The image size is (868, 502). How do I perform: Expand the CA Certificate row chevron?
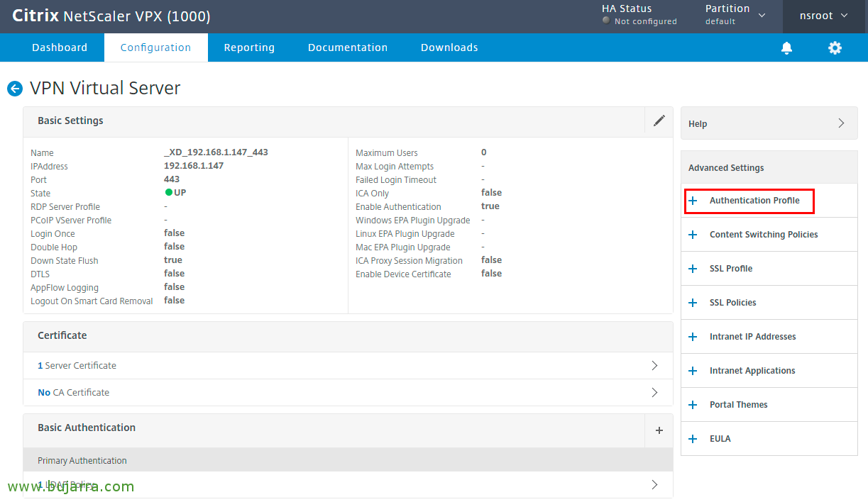coord(654,392)
